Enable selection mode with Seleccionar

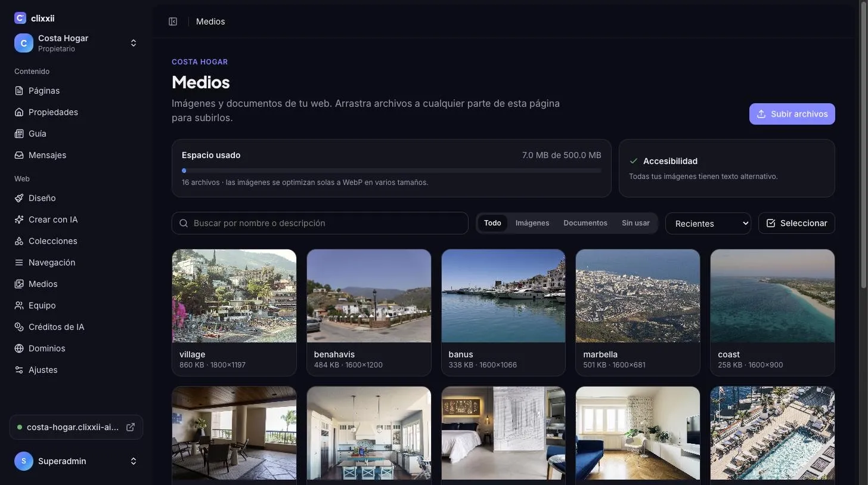tap(796, 223)
